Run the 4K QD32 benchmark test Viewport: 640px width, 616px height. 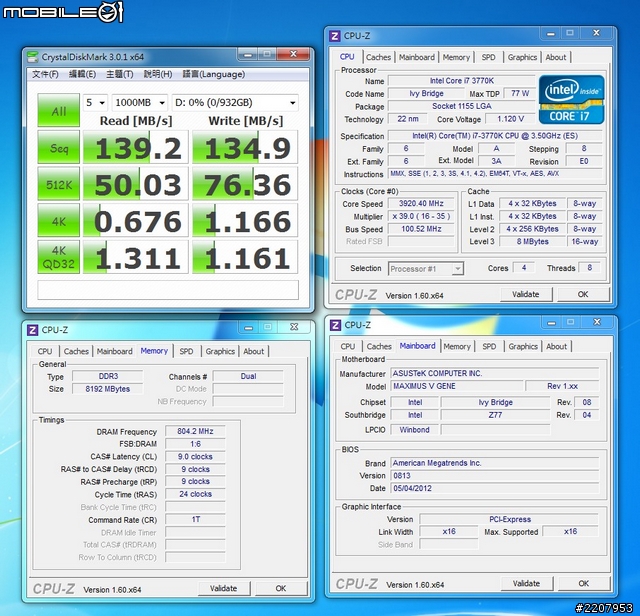click(58, 257)
